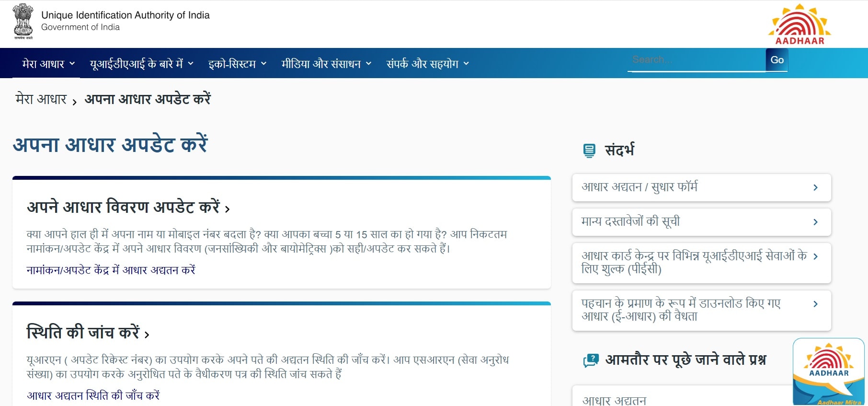The image size is (868, 406).
Task: Click आमतौर पर पूछे जाने वाले प्रश्न heading
Action: [x=685, y=360]
